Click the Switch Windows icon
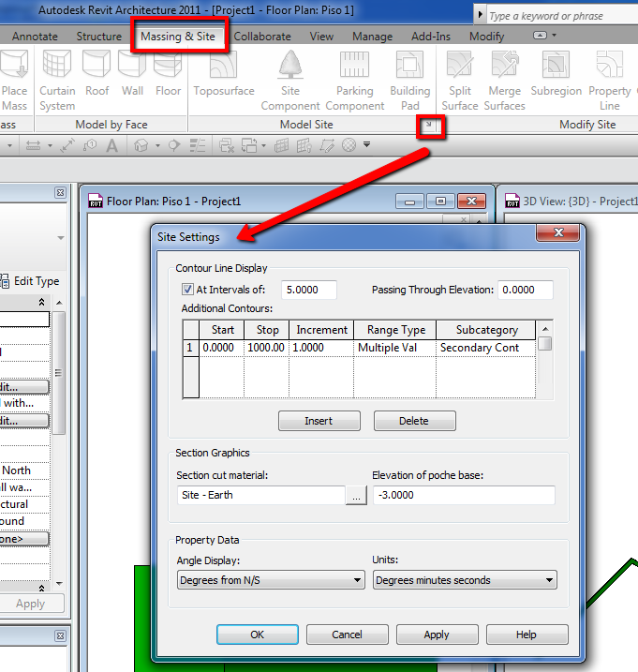 coord(249,145)
